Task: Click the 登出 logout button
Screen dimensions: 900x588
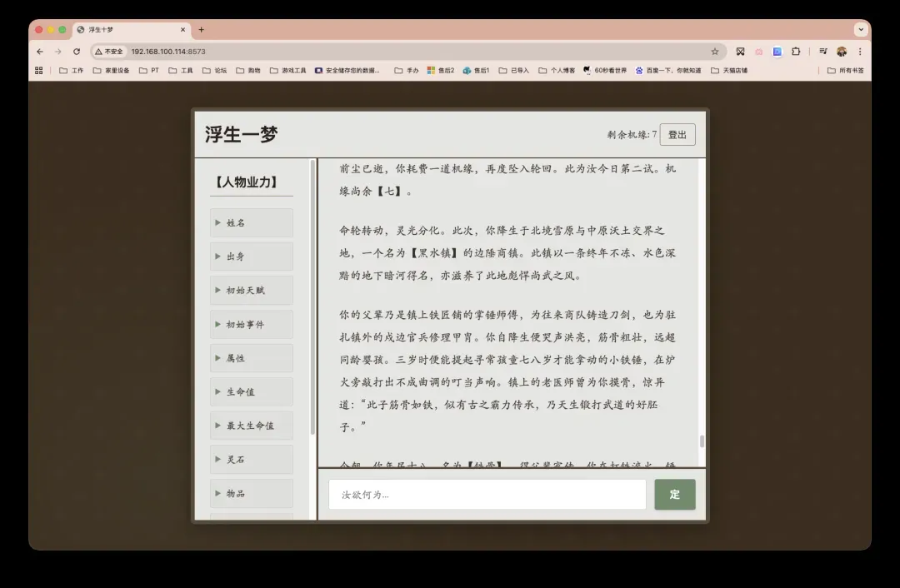Action: click(x=677, y=135)
